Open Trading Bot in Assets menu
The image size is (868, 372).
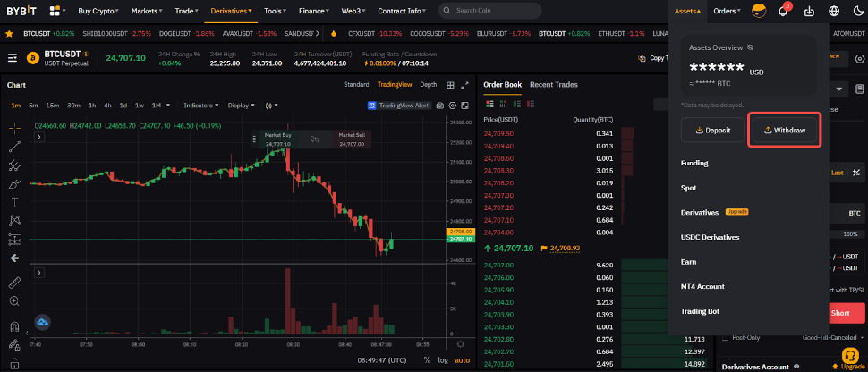pyautogui.click(x=701, y=311)
